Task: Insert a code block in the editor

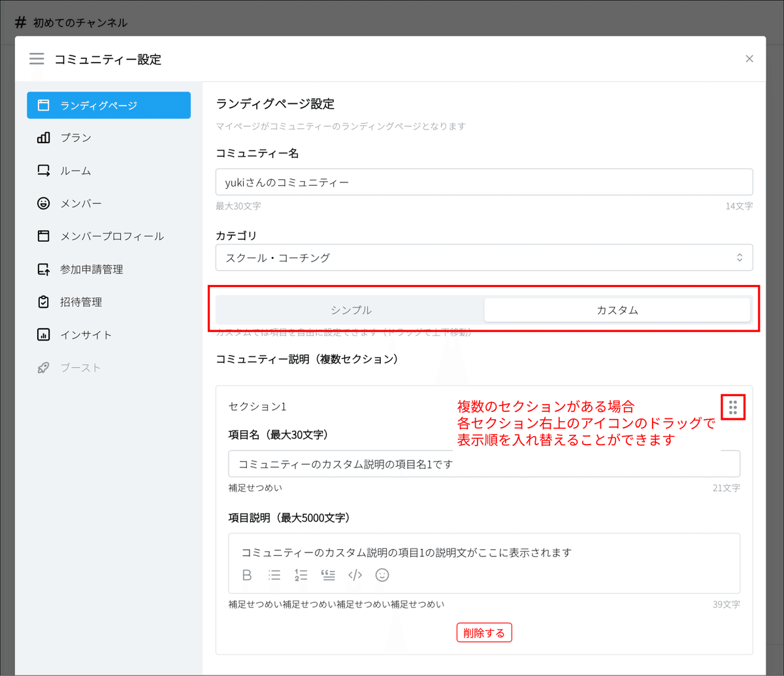Action: point(355,575)
